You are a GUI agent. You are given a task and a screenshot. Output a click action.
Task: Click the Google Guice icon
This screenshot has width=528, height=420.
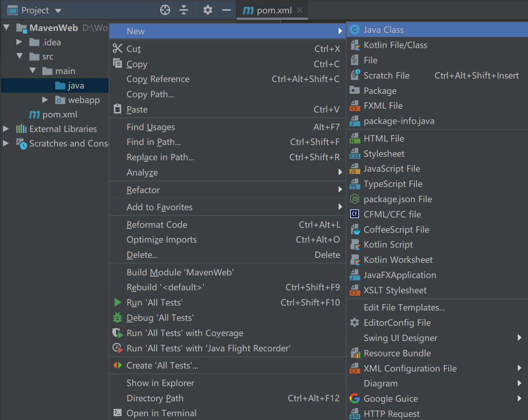click(x=355, y=398)
